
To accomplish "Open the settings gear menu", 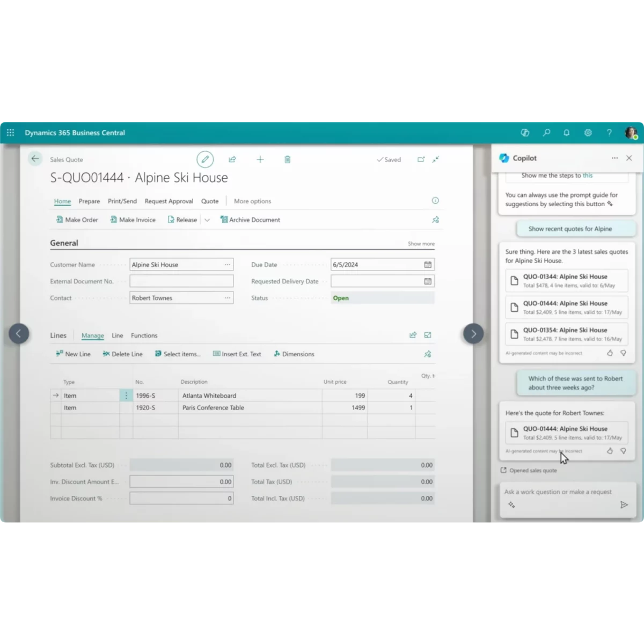I will [588, 133].
